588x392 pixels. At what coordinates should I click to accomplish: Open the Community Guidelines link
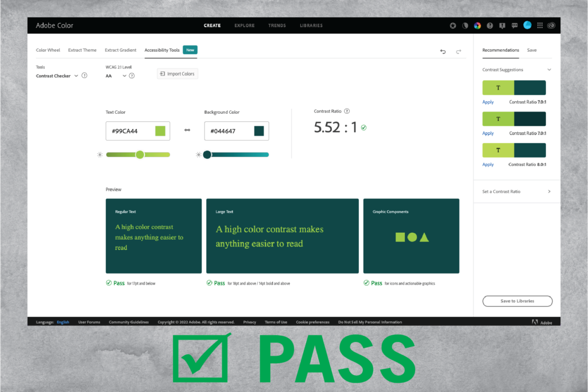coord(129,322)
